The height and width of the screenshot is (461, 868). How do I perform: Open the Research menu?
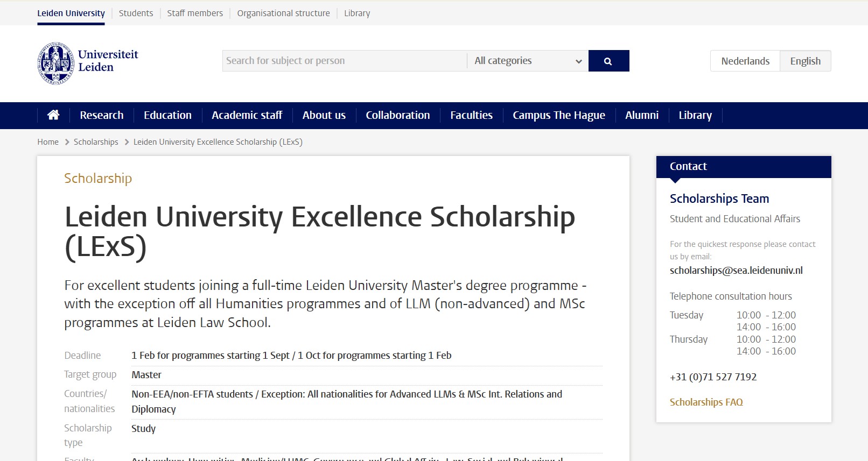102,115
